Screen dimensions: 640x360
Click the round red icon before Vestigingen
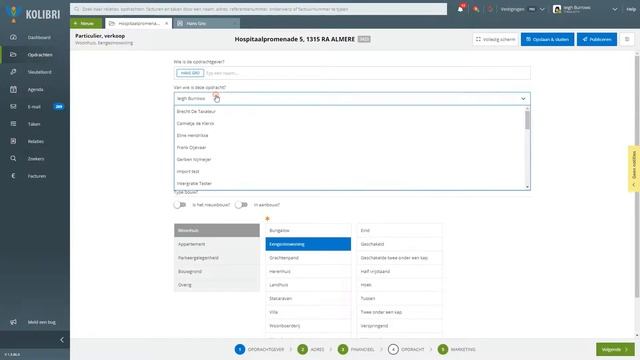pos(490,9)
